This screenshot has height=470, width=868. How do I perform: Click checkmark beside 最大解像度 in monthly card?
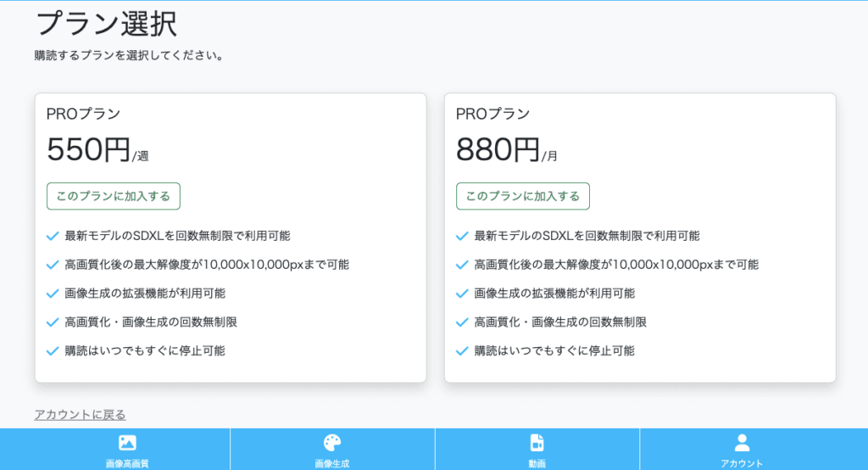point(462,265)
